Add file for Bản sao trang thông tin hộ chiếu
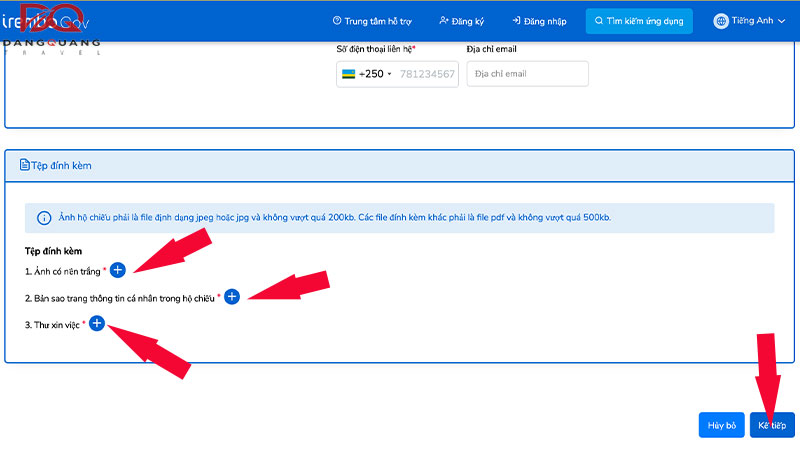This screenshot has width=800, height=449. coord(232,297)
